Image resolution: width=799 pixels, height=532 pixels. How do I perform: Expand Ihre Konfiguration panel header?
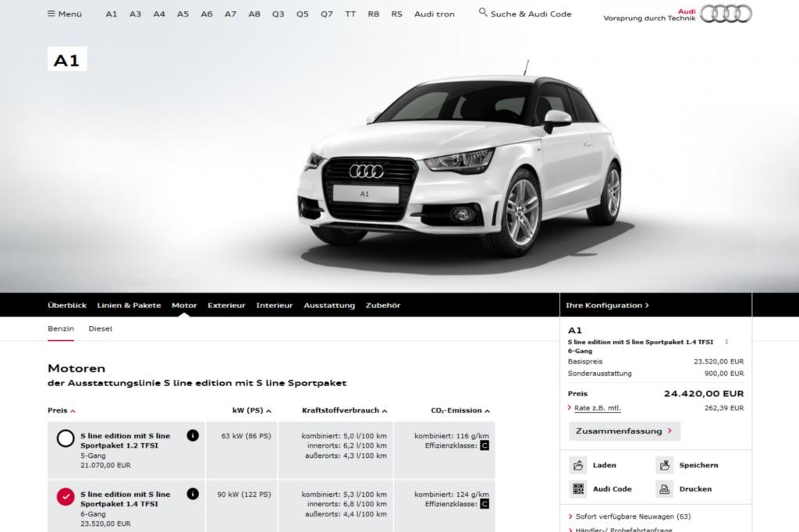pyautogui.click(x=607, y=305)
